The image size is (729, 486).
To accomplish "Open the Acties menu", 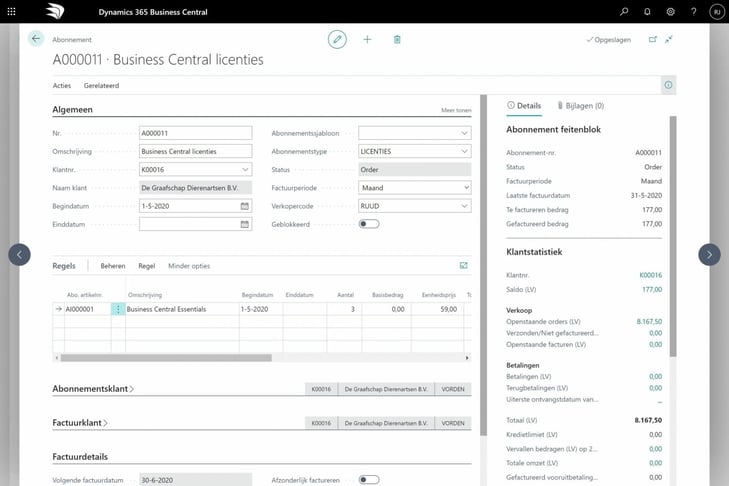I will 62,86.
